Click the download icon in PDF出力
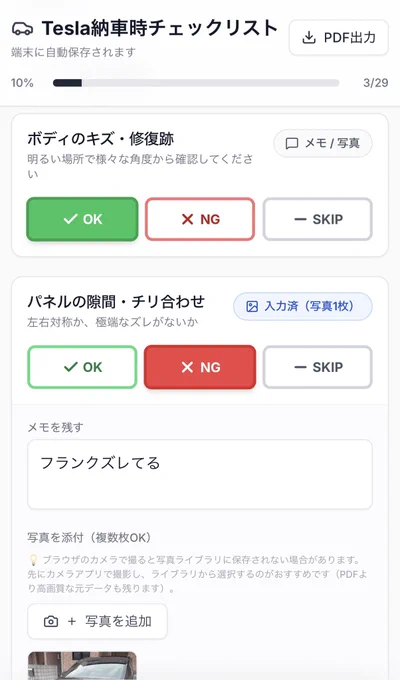 coord(308,38)
